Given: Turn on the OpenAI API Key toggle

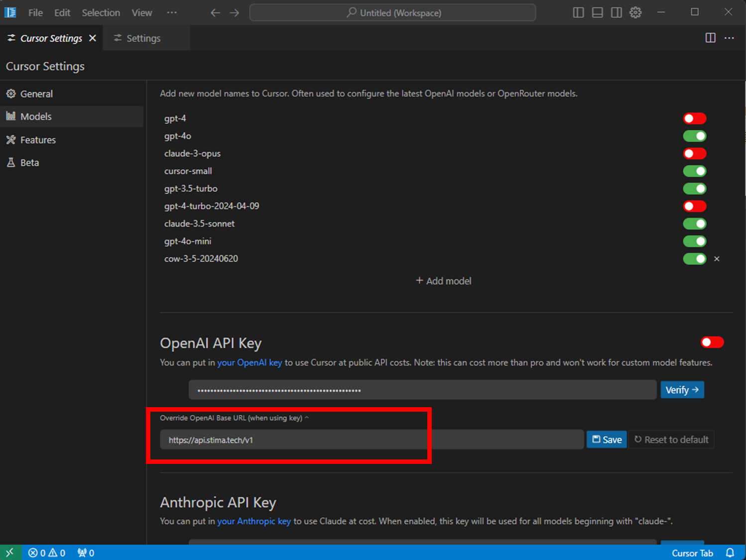Looking at the screenshot, I should (x=712, y=342).
